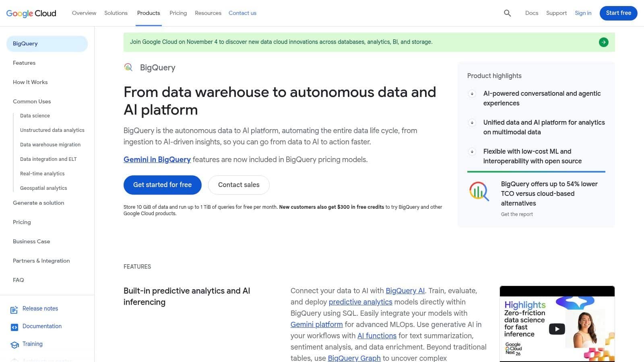Open the Solutions menu
This screenshot has height=362, width=644.
(116, 13)
